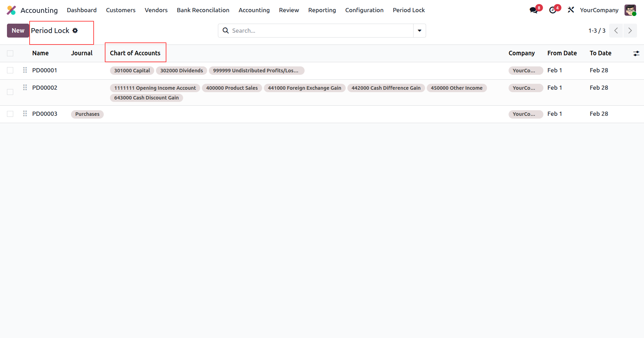Toggle the select-all header checkbox
The width and height of the screenshot is (644, 338).
point(10,54)
